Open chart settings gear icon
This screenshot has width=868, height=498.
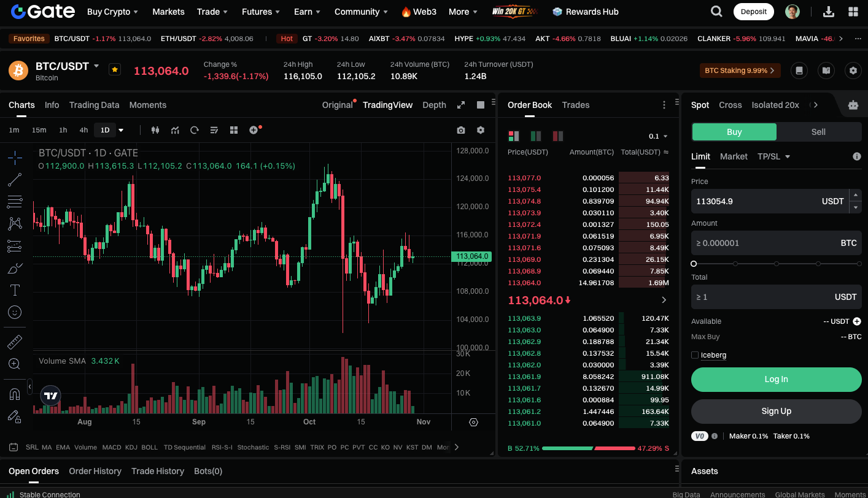pyautogui.click(x=481, y=130)
